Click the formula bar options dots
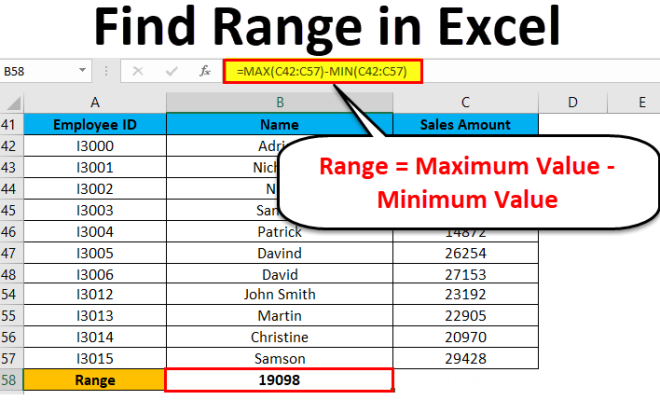The height and width of the screenshot is (400, 660). 106,71
